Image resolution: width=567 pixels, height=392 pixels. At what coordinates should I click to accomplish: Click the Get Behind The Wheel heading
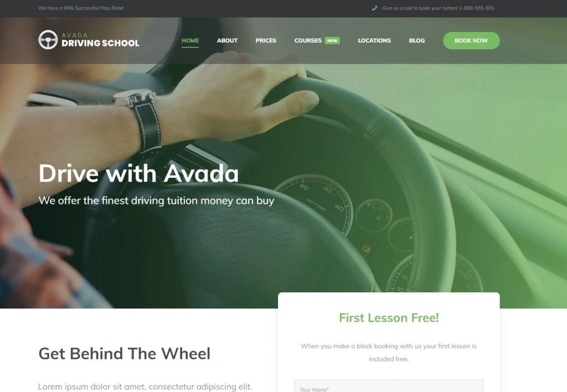coord(124,354)
